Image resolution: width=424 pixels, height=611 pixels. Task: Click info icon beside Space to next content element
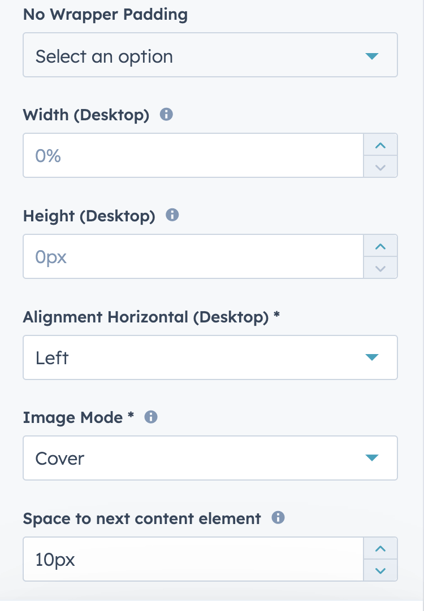[278, 517]
